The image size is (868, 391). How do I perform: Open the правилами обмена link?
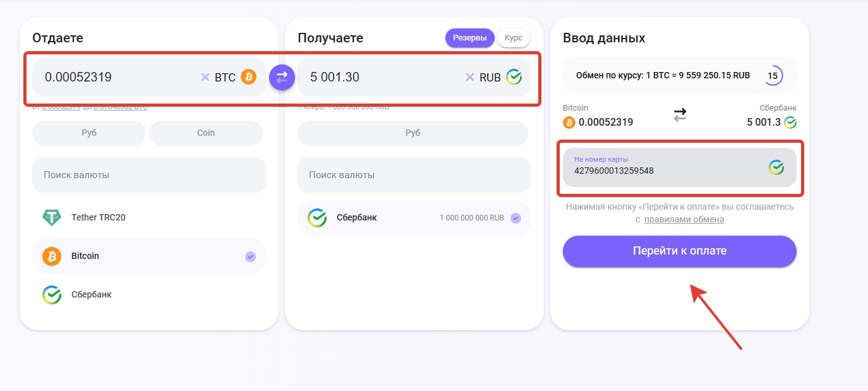684,220
